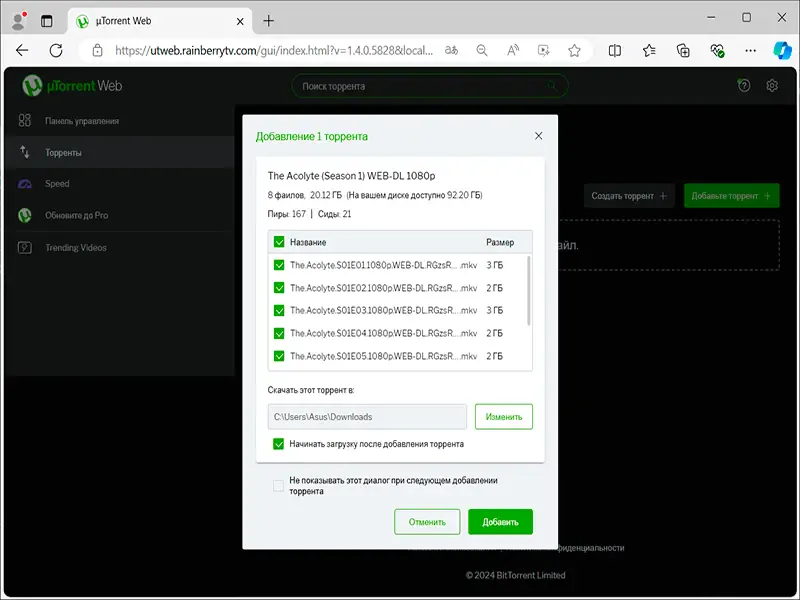Refresh the current page
Image resolution: width=800 pixels, height=600 pixels.
click(x=56, y=50)
